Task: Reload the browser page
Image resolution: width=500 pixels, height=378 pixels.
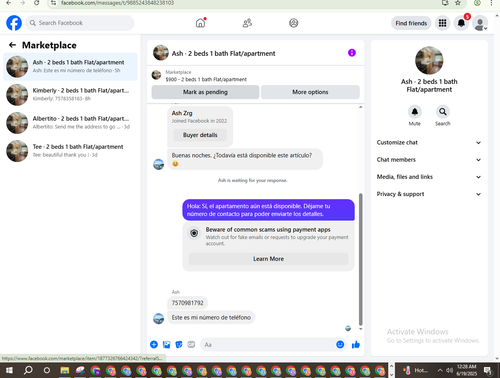Action: pos(37,3)
